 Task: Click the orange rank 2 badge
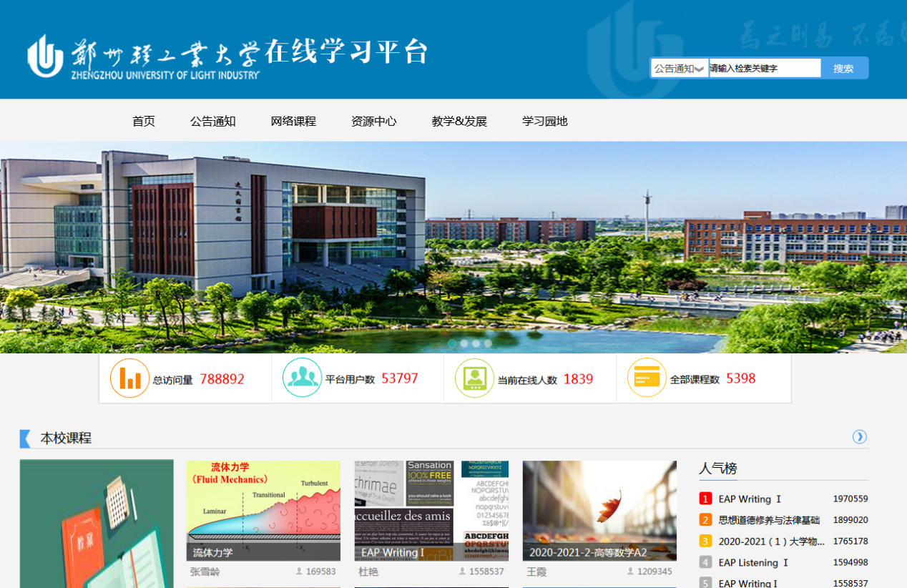click(705, 520)
